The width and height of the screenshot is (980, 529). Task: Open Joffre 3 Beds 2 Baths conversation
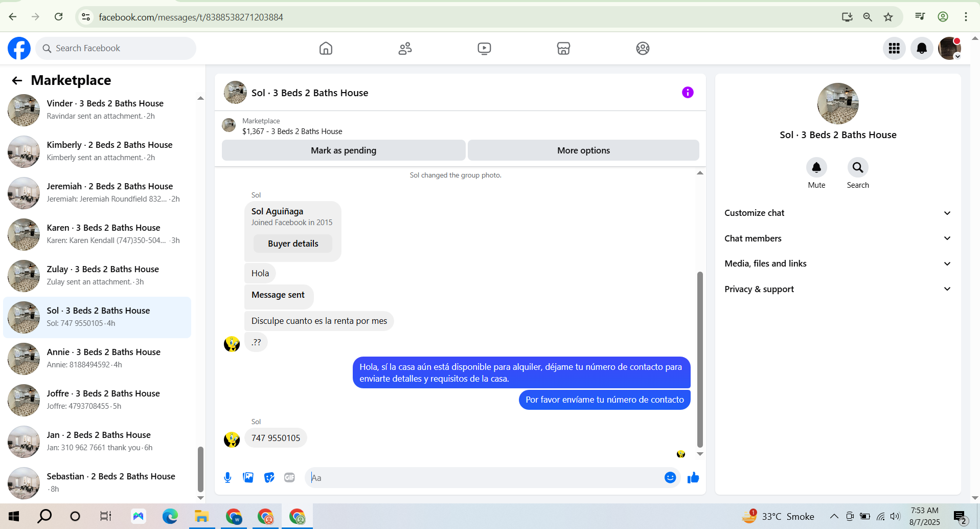tap(97, 400)
